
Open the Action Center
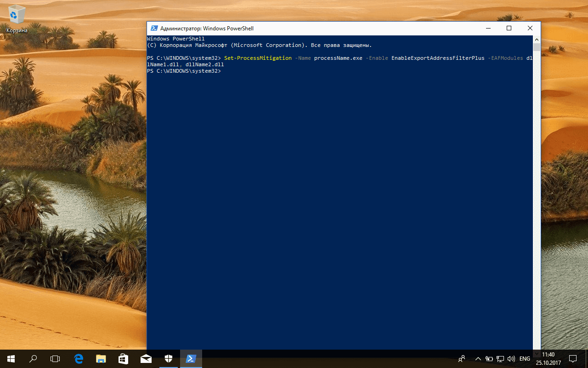point(573,358)
